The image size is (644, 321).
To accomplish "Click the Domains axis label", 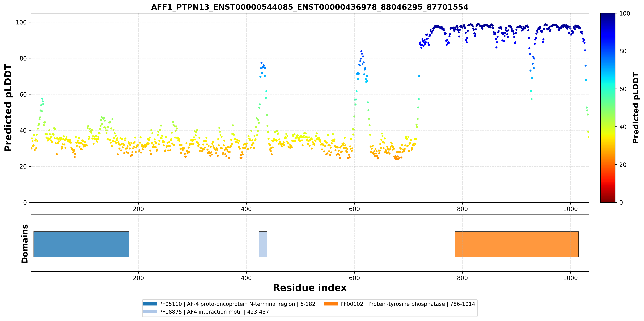I will (25, 244).
